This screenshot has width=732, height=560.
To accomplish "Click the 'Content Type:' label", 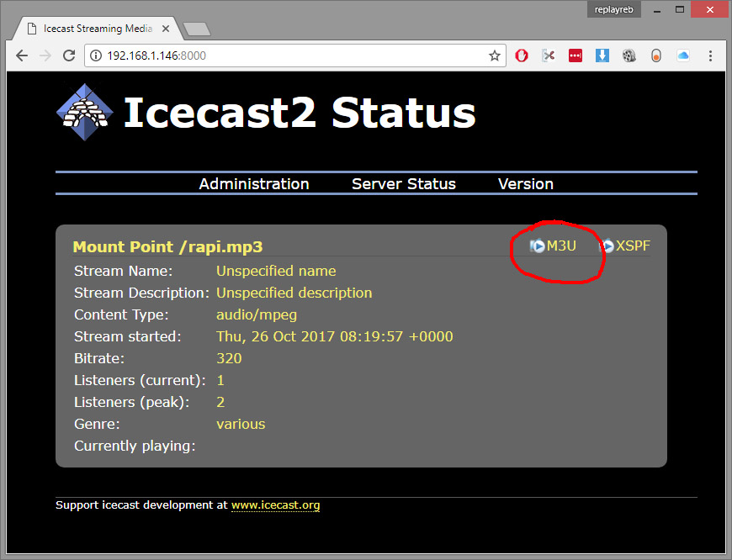I will [x=121, y=315].
